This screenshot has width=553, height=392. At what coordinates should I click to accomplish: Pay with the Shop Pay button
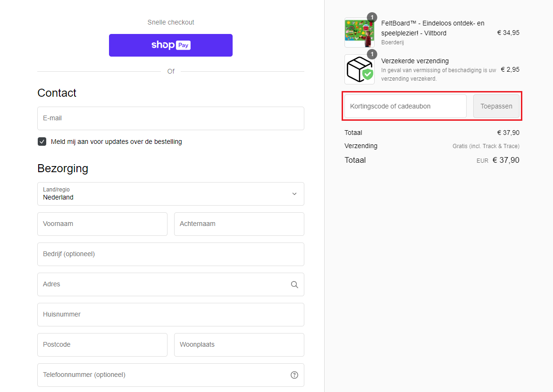coord(170,45)
